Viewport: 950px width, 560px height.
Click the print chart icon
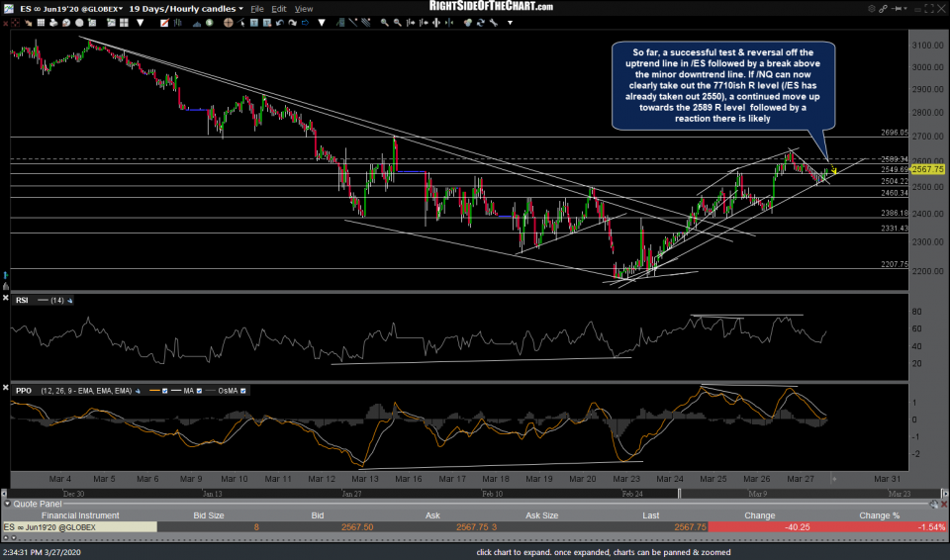pos(53,23)
